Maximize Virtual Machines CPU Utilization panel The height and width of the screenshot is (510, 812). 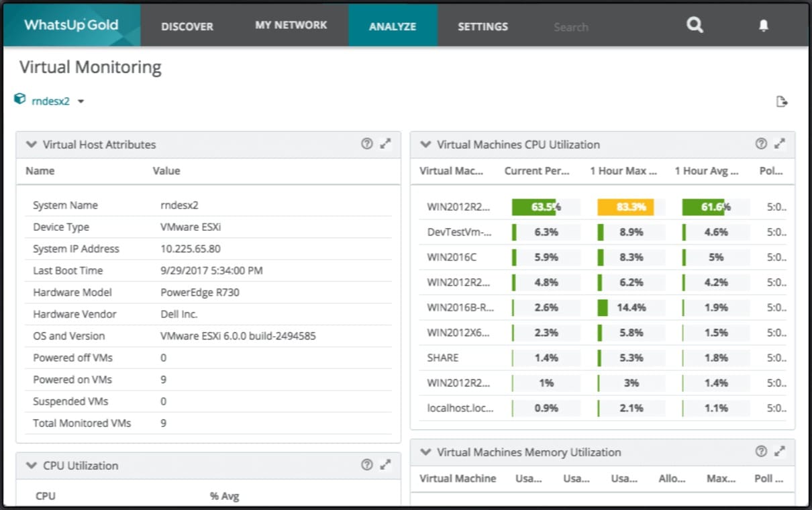coord(780,144)
